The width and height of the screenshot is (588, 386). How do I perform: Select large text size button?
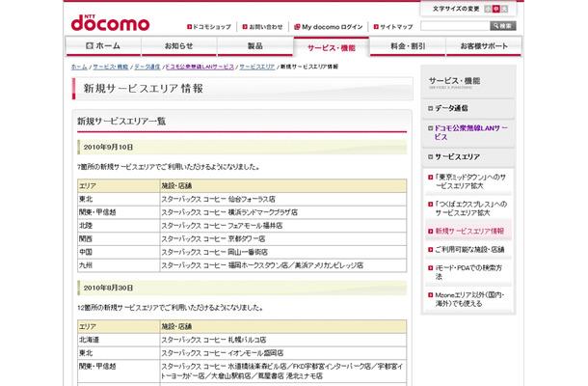tap(505, 9)
